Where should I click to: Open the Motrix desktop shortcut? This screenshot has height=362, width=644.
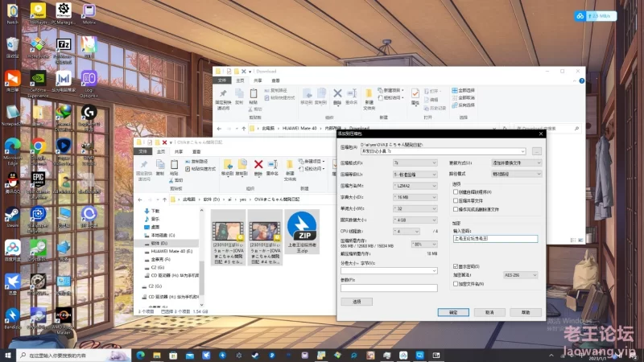[89, 13]
